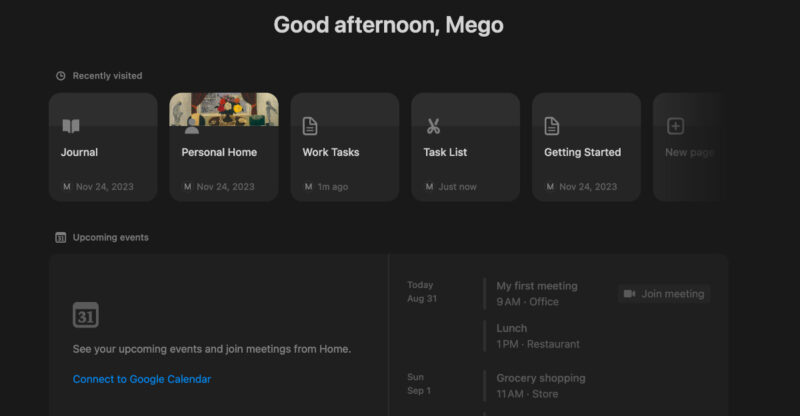
Task: Open the Getting Started card title
Action: pyautogui.click(x=582, y=153)
